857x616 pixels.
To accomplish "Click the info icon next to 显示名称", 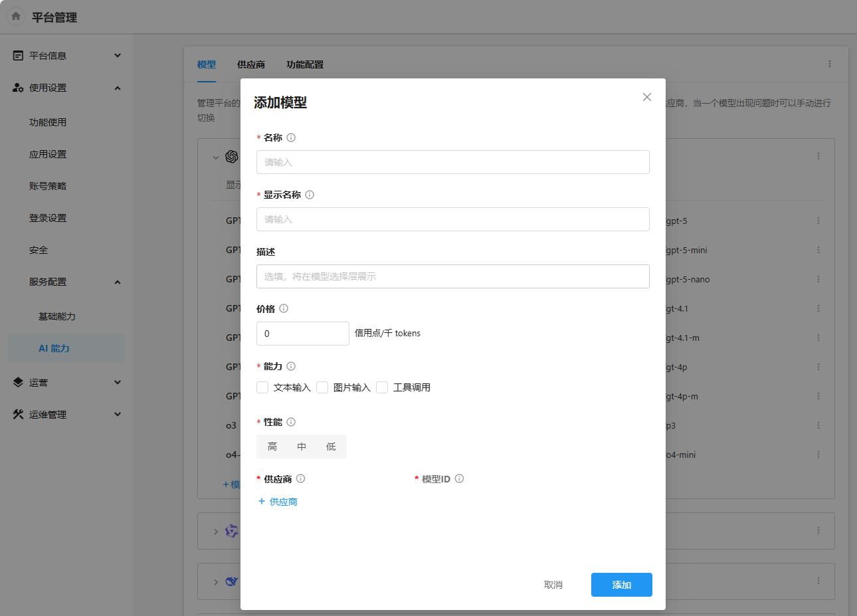I will pos(310,195).
